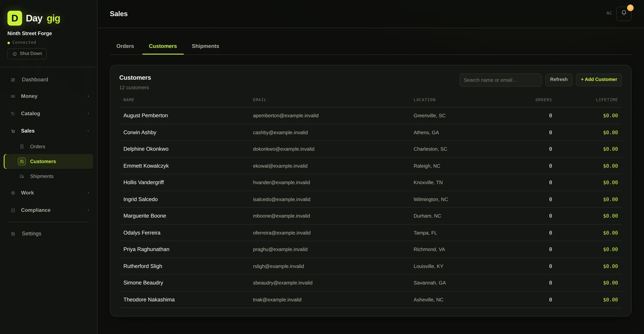
Task: Go to Shipments in the sidebar
Action: (x=49, y=176)
